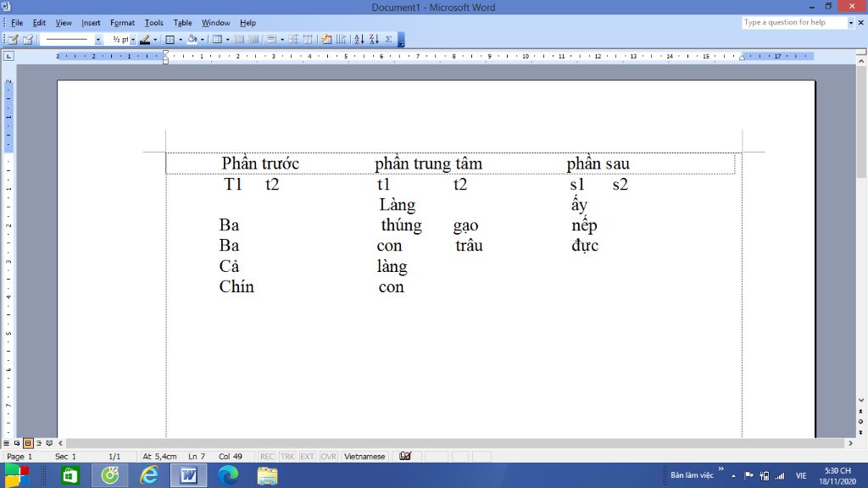Image resolution: width=868 pixels, height=488 pixels.
Task: Switch to Normal view button
Action: pos(6,443)
